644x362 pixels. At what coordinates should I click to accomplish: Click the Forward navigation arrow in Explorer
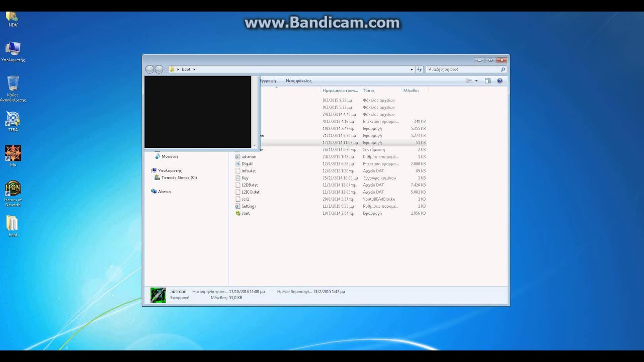tap(159, 69)
